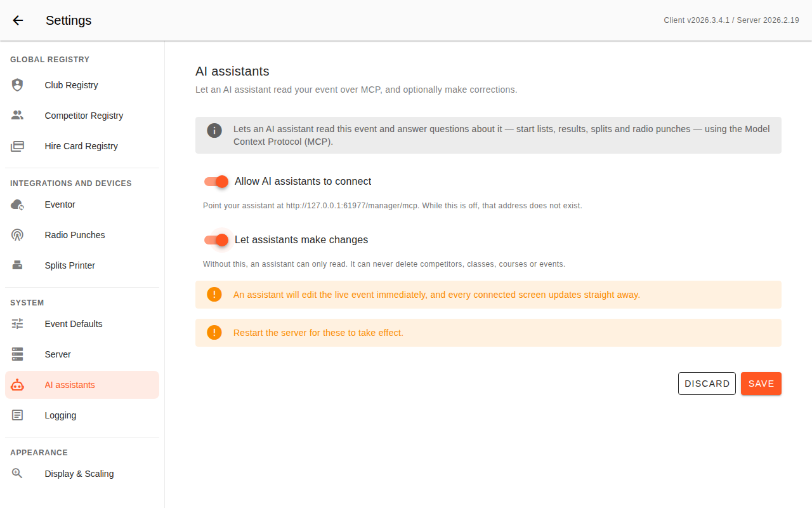
Task: Click the Splits Printer icon
Action: point(17,265)
